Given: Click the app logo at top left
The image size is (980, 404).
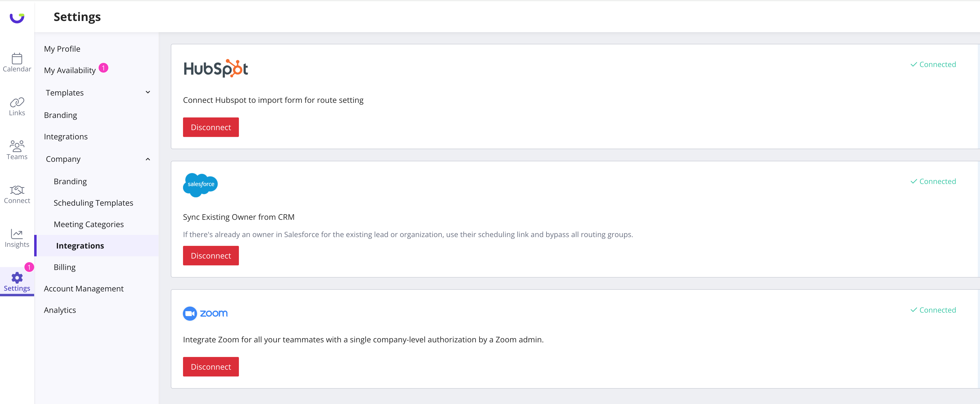Looking at the screenshot, I should [x=17, y=18].
